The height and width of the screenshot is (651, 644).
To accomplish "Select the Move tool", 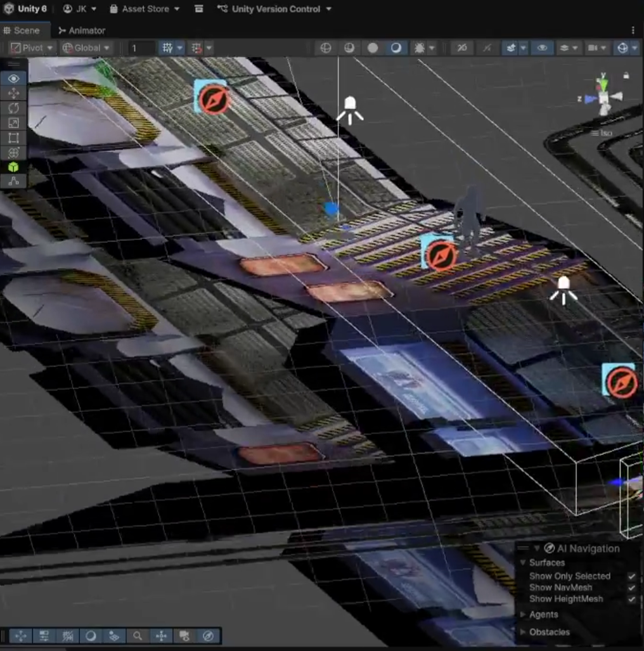I will tap(13, 93).
